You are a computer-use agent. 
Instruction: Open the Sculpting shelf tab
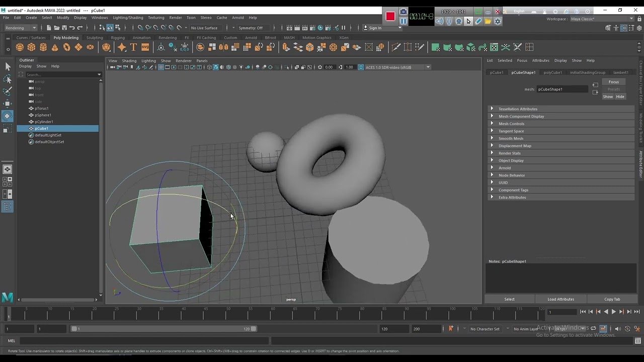94,38
